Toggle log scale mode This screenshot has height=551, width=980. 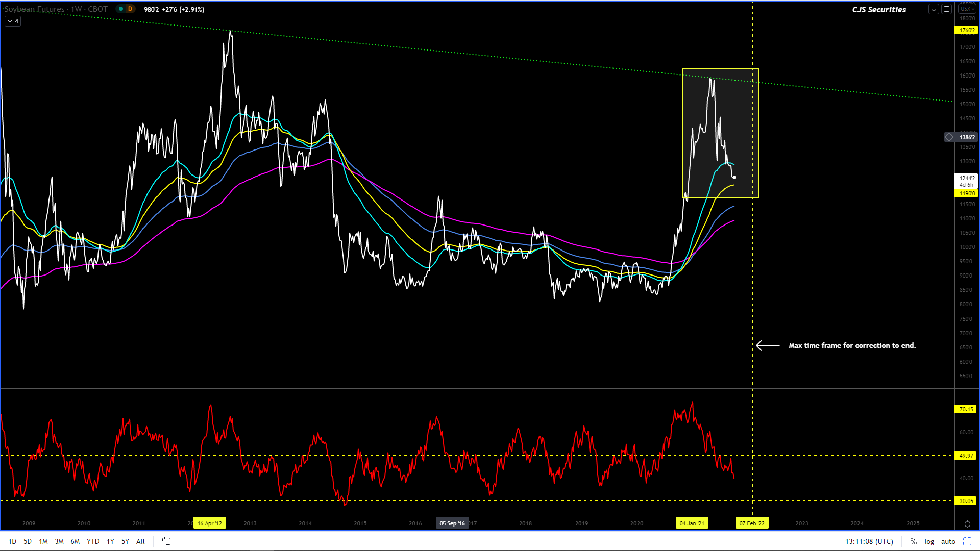point(929,541)
